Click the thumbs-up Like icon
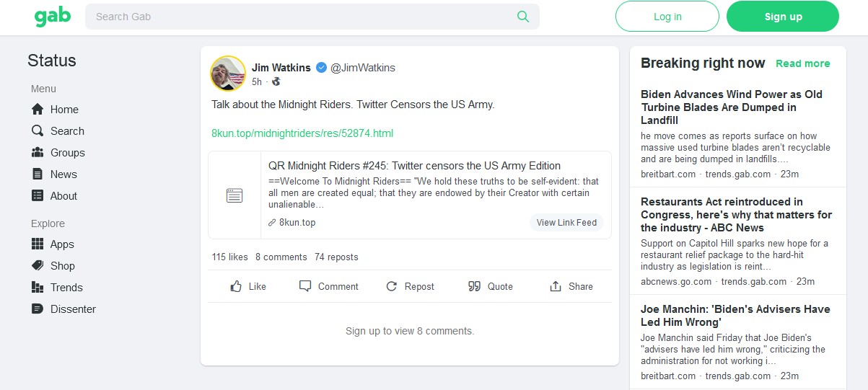Viewport: 868px width, 390px height. coord(236,286)
